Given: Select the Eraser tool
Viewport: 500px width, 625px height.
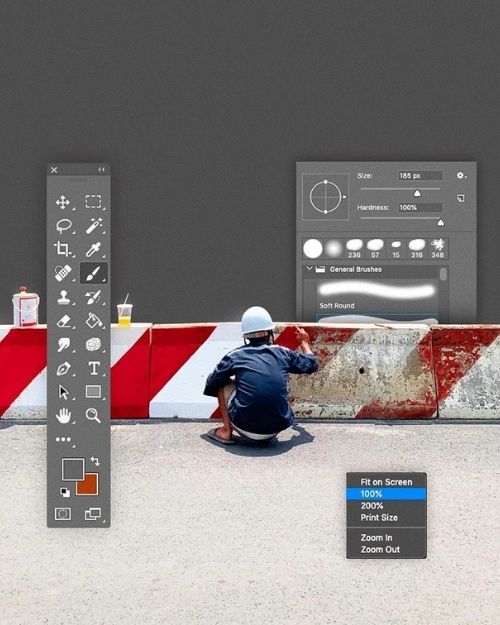Looking at the screenshot, I should click(64, 321).
